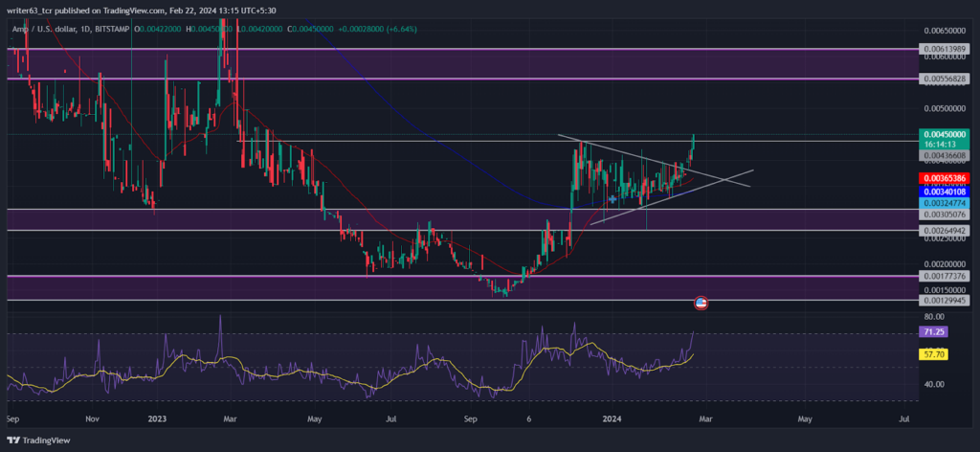Open the TradingView logo at bottom left
Screen dimensions: 980x452
(38, 441)
